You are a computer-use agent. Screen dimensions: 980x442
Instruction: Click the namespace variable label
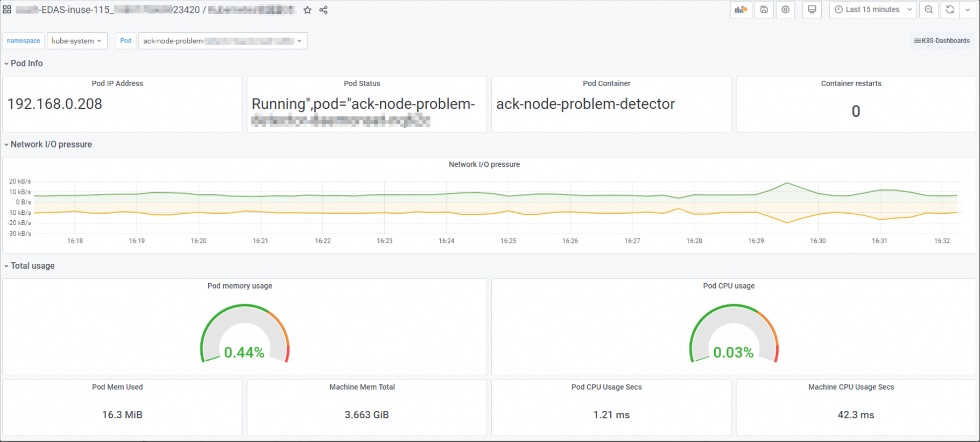[x=24, y=41]
